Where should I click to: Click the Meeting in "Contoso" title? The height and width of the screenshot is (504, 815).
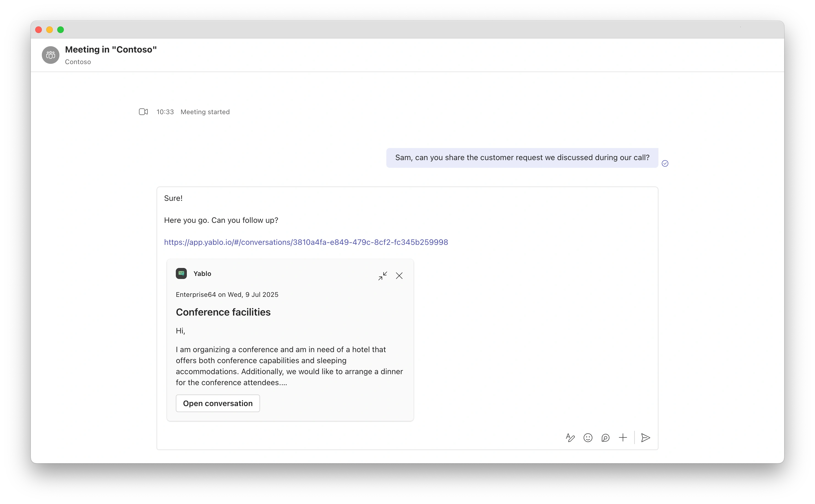coord(111,50)
